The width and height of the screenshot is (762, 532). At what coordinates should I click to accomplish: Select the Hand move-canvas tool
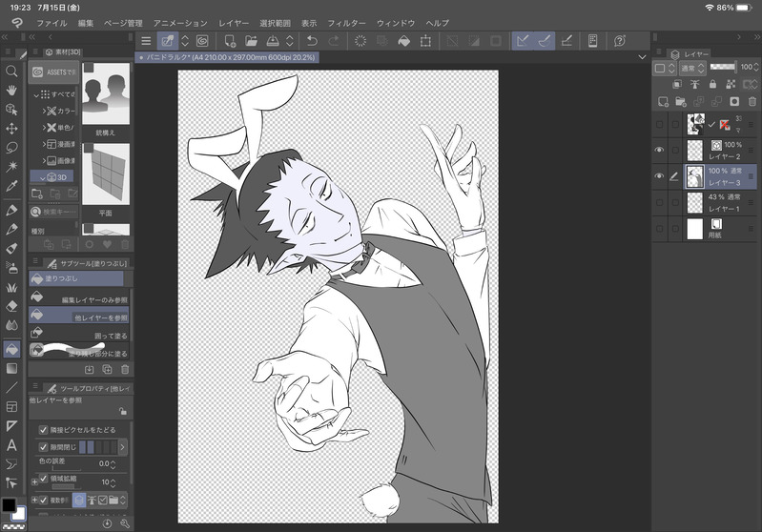pos(11,90)
